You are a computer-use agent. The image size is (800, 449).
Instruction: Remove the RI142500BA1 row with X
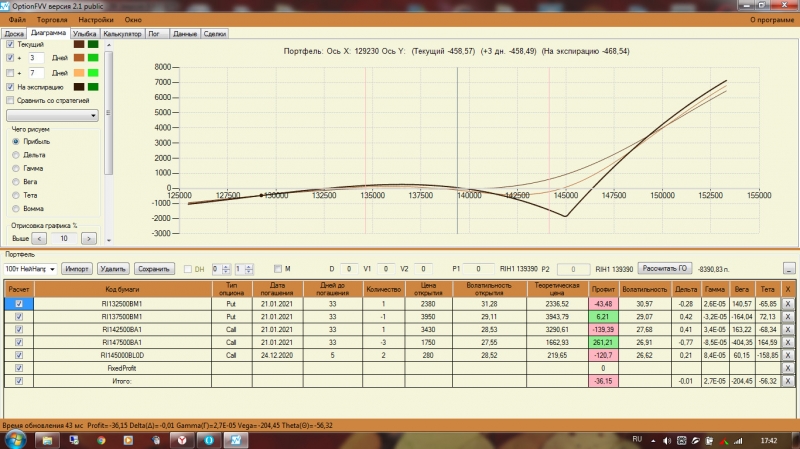point(788,330)
